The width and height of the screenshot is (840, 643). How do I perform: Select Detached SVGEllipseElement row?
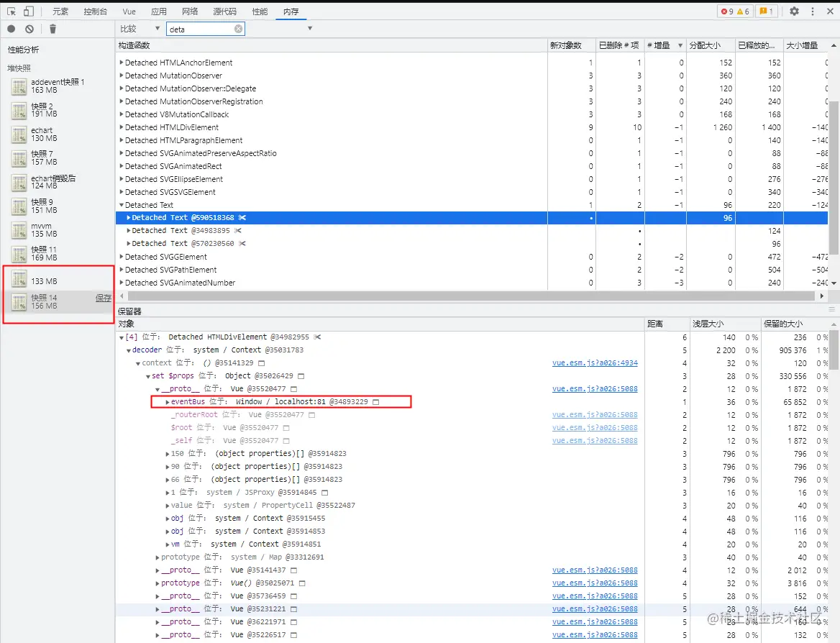click(472, 179)
